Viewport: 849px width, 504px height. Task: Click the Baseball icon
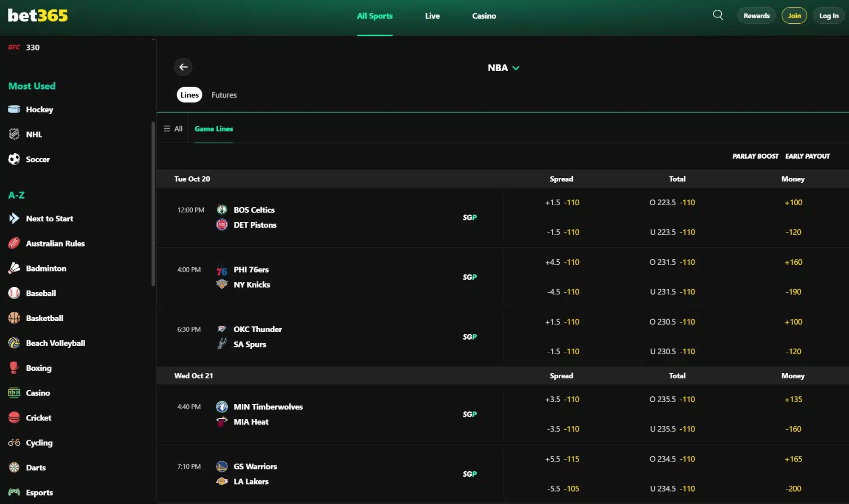coord(14,293)
